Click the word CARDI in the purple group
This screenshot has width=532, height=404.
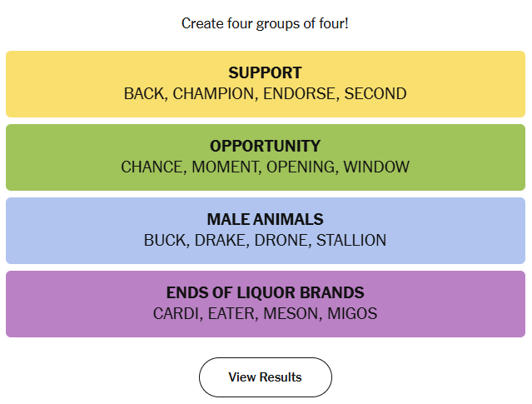(176, 314)
